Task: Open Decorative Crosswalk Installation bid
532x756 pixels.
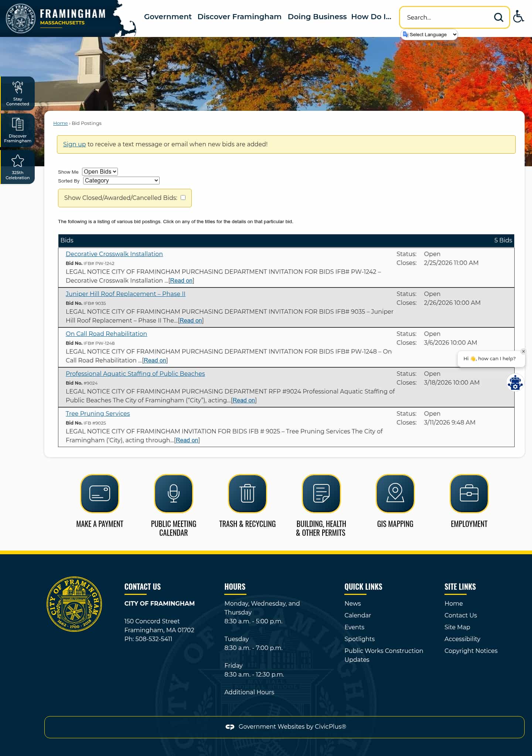Action: click(x=114, y=254)
